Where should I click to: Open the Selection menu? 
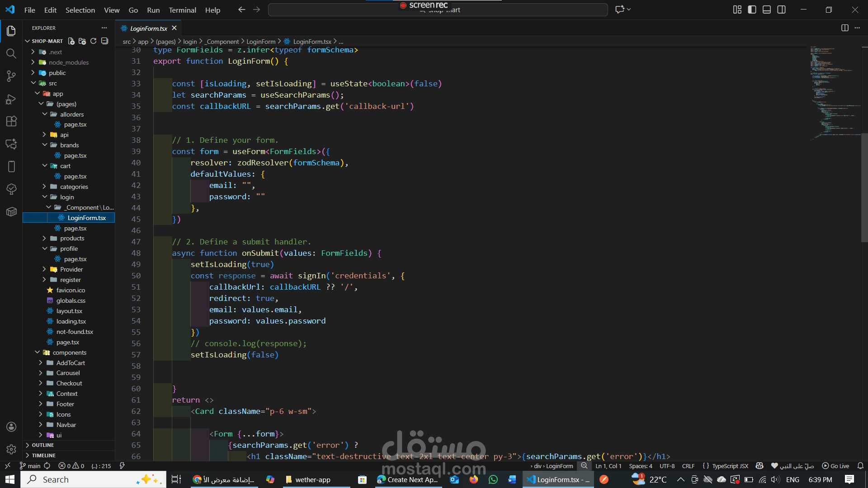point(80,10)
